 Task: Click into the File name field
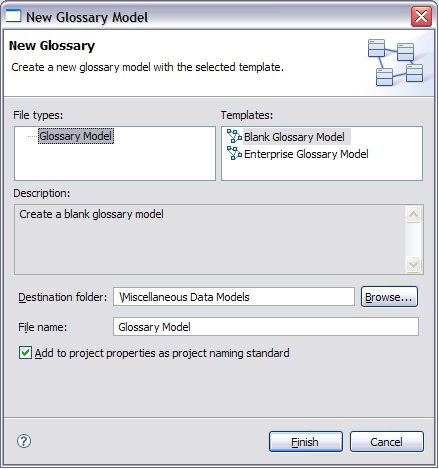[266, 327]
